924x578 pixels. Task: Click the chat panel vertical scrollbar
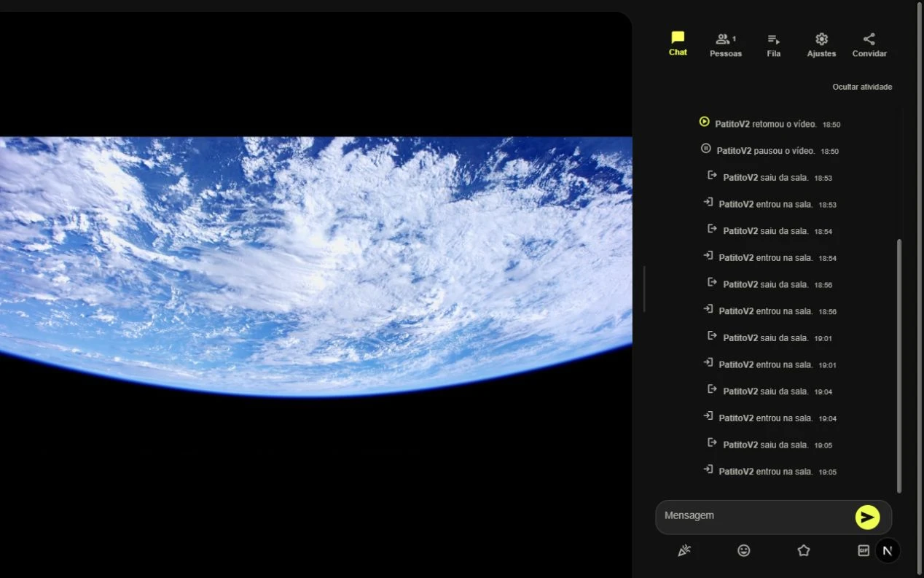point(899,366)
